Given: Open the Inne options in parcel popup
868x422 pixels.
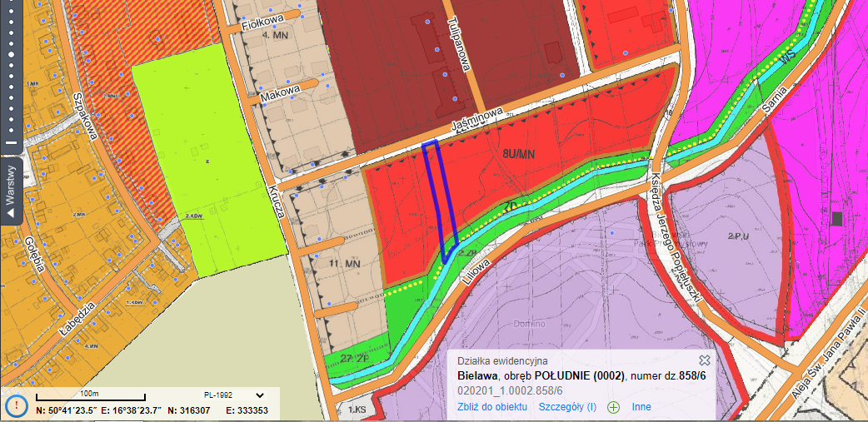Looking at the screenshot, I should click(x=641, y=407).
